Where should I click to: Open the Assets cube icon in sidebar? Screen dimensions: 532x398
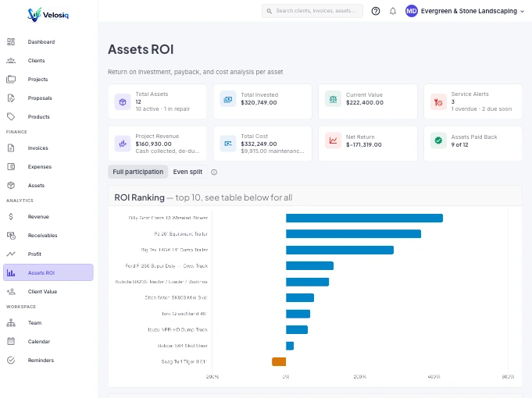click(11, 185)
